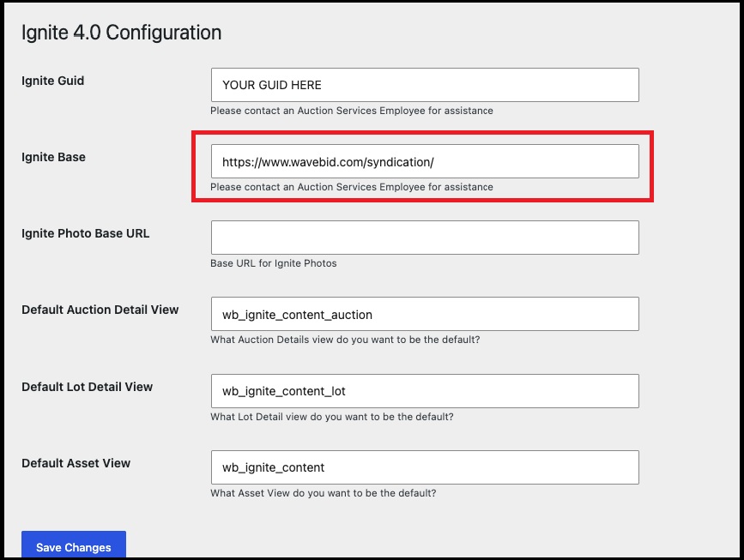This screenshot has width=744, height=560.
Task: Click the Default Lot Detail View label
Action: (x=88, y=387)
